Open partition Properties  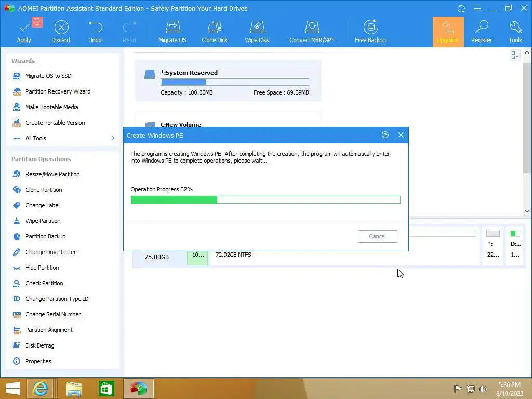pos(38,362)
